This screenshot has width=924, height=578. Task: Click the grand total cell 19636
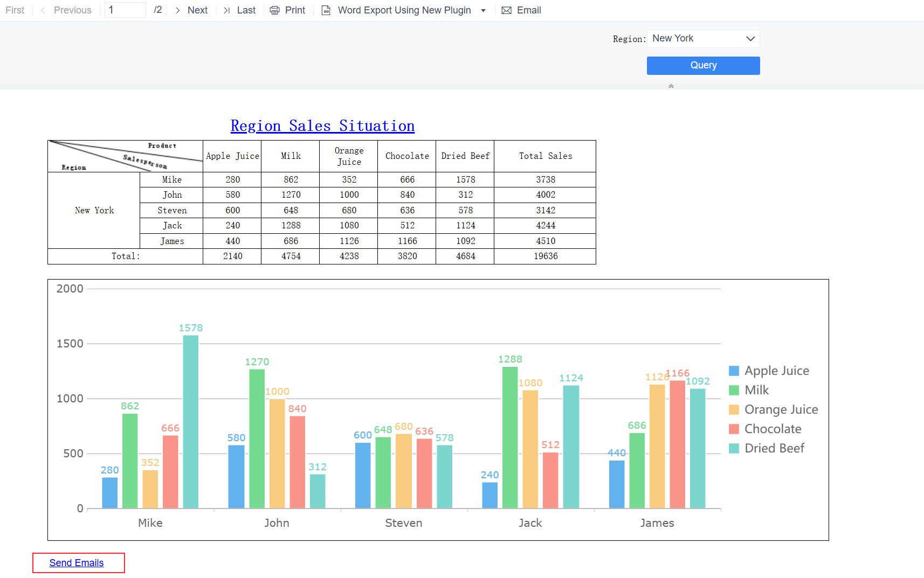[x=545, y=256]
